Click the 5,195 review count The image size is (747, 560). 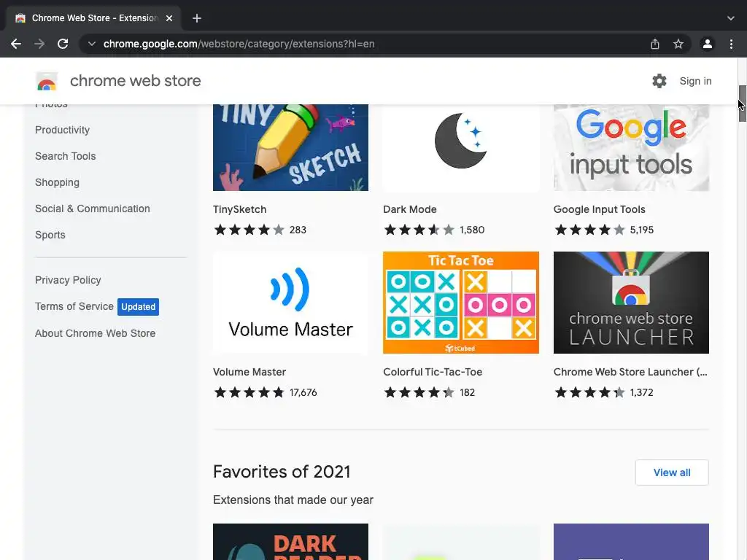click(x=642, y=230)
